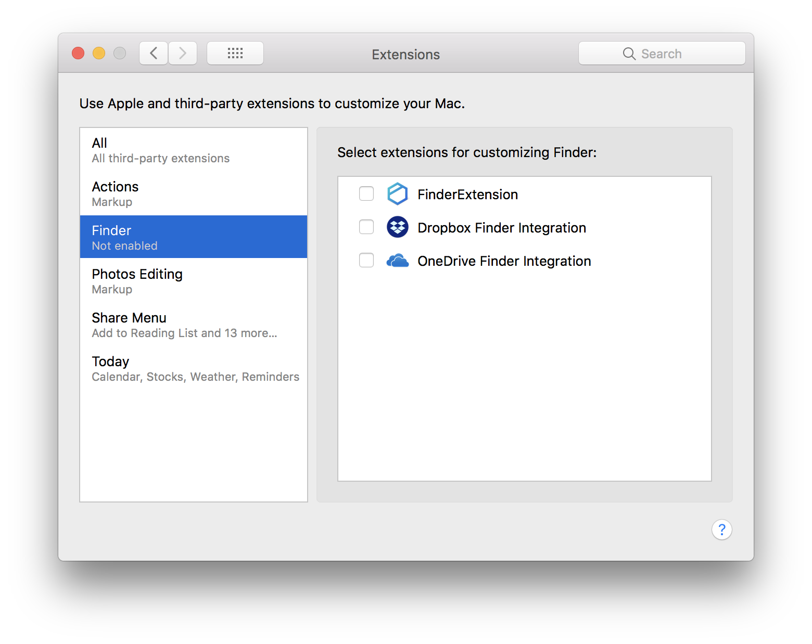Enable the FinderExtension checkbox
Screen dimensions: 812x644
click(x=366, y=194)
